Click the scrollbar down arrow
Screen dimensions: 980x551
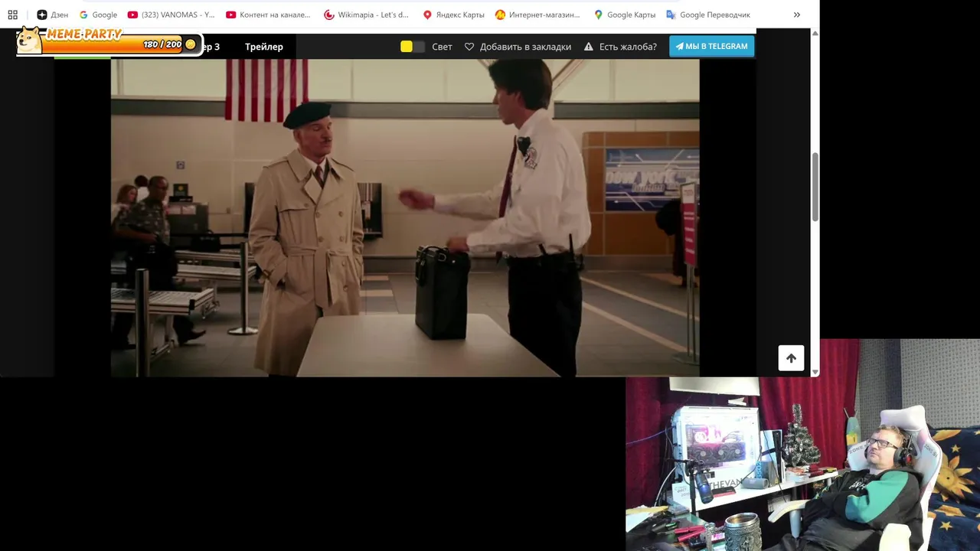815,372
